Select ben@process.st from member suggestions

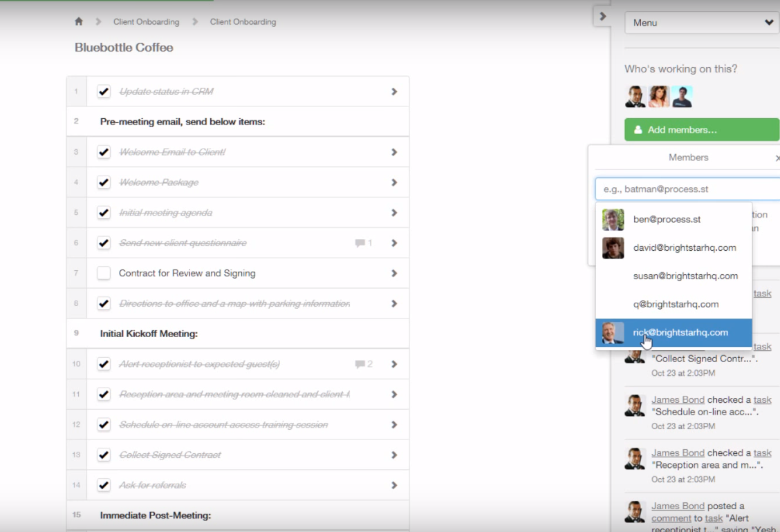674,219
